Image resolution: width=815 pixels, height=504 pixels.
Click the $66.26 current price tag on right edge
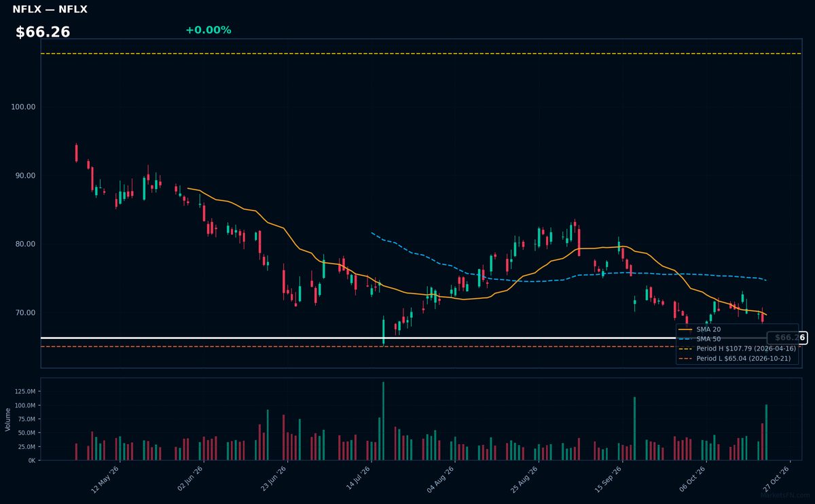(787, 338)
